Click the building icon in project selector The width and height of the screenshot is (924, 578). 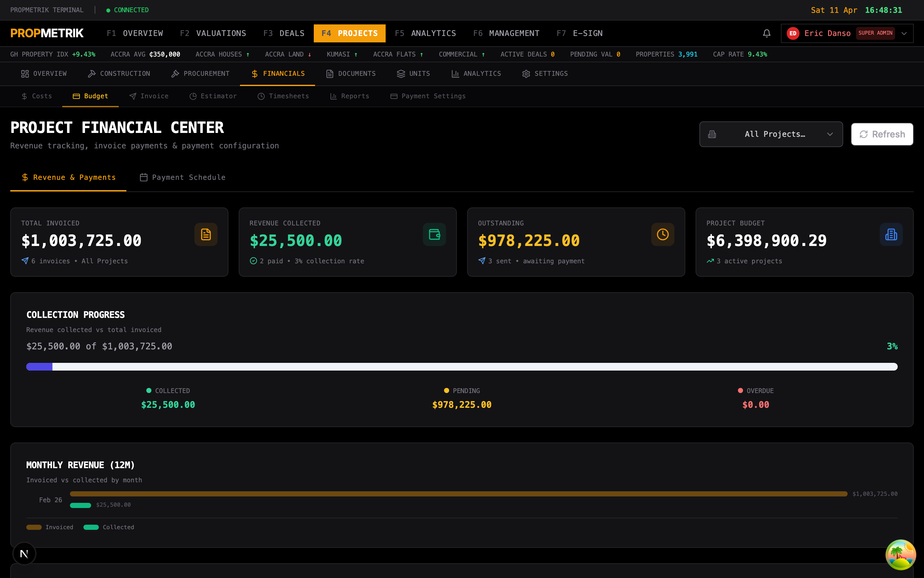(x=712, y=134)
